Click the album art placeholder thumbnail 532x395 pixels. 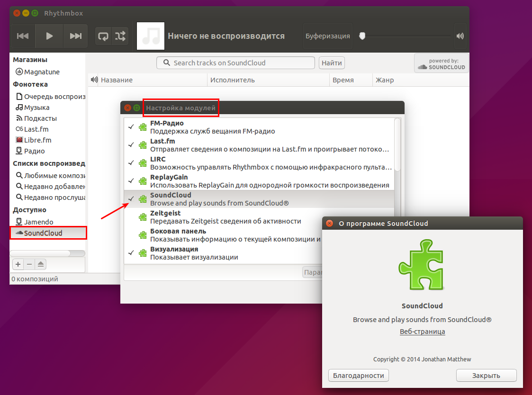(x=151, y=36)
